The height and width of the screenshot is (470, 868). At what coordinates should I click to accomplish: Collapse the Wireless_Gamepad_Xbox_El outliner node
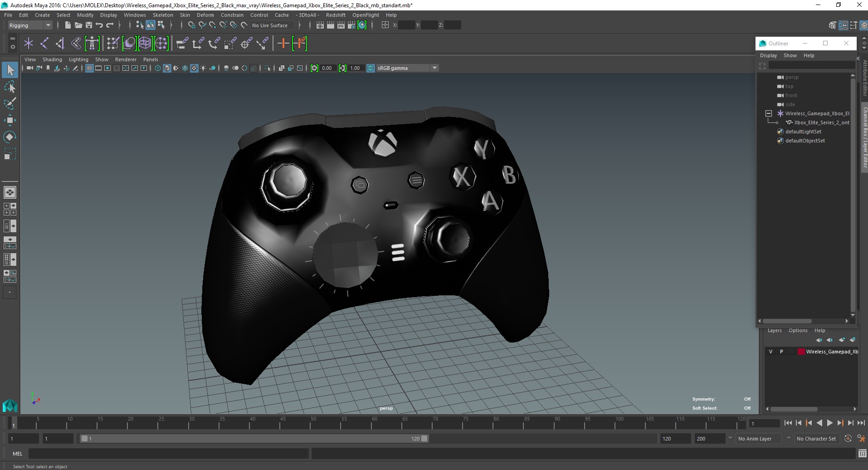[x=769, y=113]
